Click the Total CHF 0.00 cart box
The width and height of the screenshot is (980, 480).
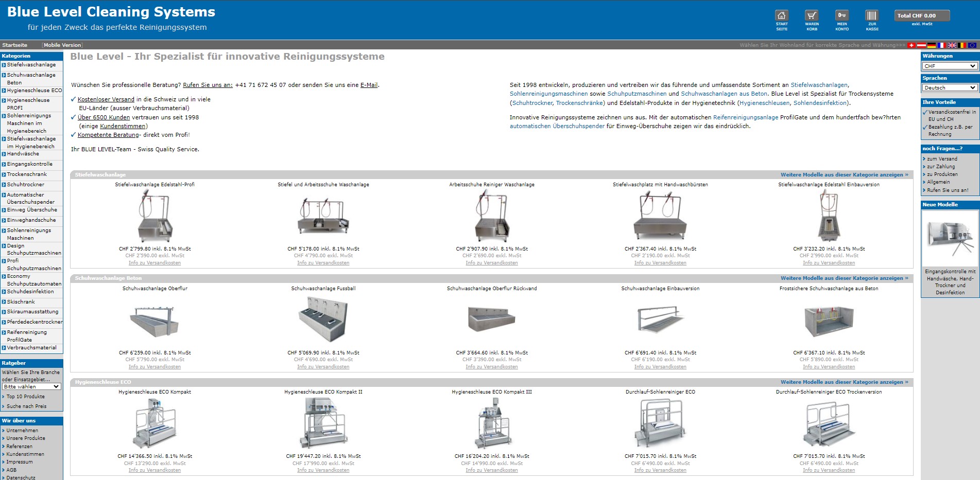click(921, 16)
